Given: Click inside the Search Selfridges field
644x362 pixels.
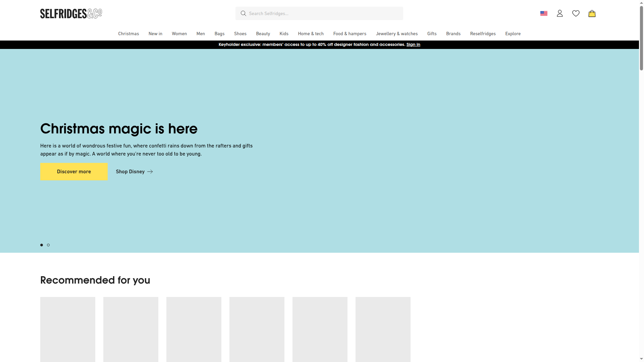Looking at the screenshot, I should coord(319,13).
